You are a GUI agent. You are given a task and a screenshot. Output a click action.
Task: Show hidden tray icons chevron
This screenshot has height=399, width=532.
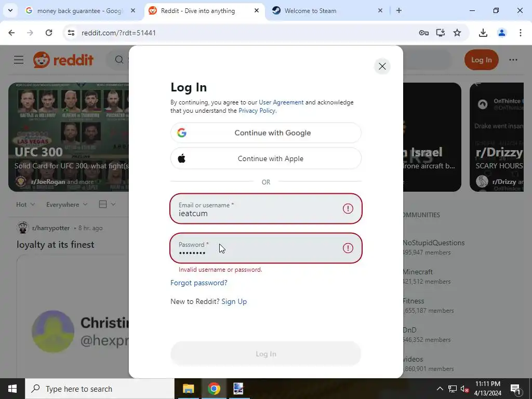[440, 389]
